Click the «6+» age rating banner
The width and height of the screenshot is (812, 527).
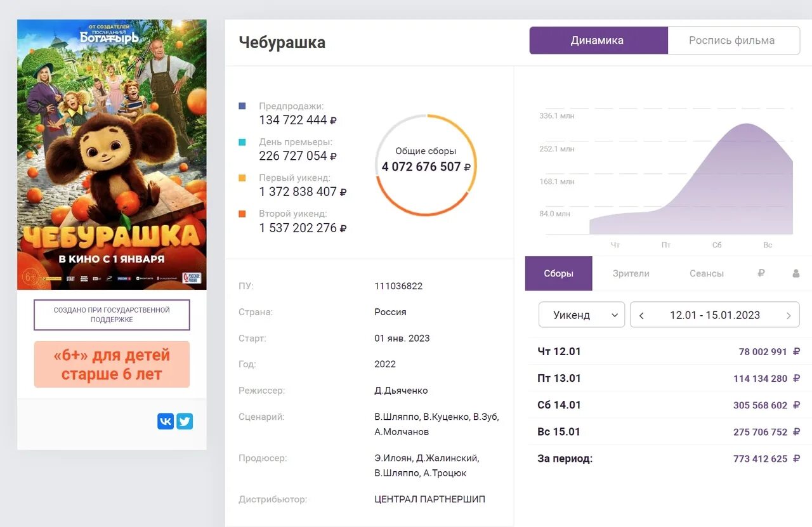point(112,364)
